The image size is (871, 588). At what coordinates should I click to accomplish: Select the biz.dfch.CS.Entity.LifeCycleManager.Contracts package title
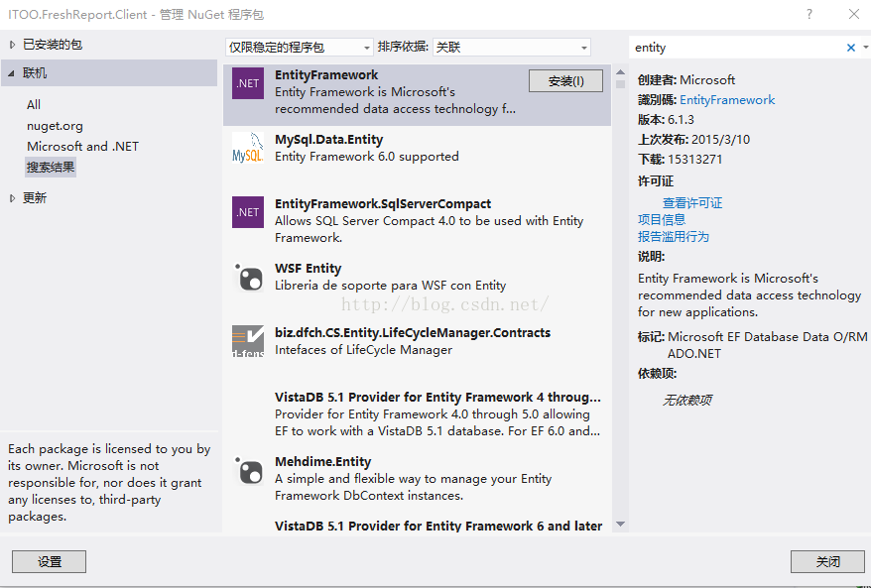[x=413, y=332]
